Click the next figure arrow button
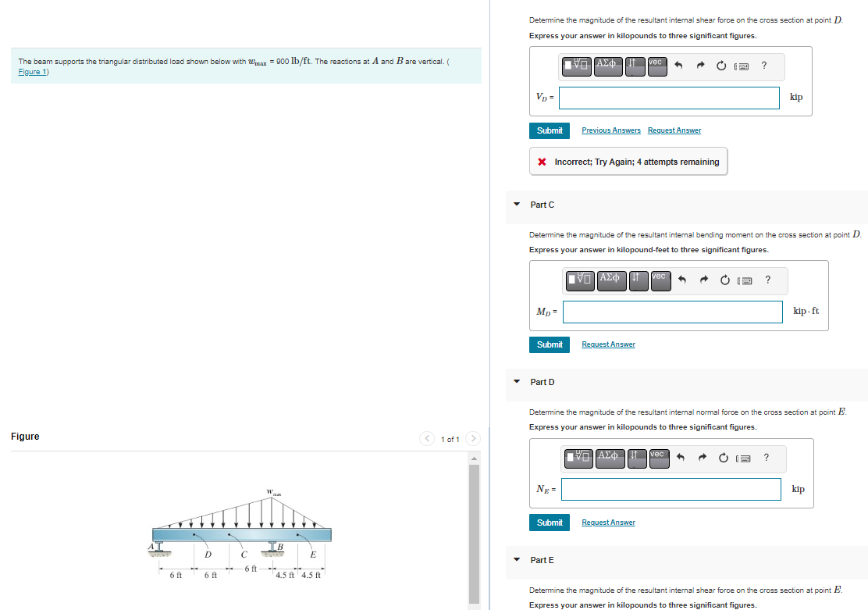868x610 pixels. tap(473, 439)
